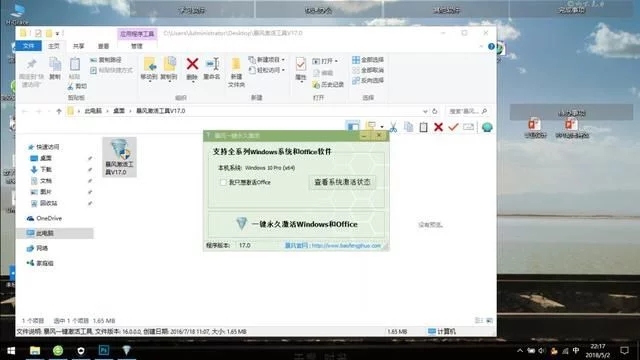Click 复制路径 (Copy path) in ribbon

click(x=106, y=60)
